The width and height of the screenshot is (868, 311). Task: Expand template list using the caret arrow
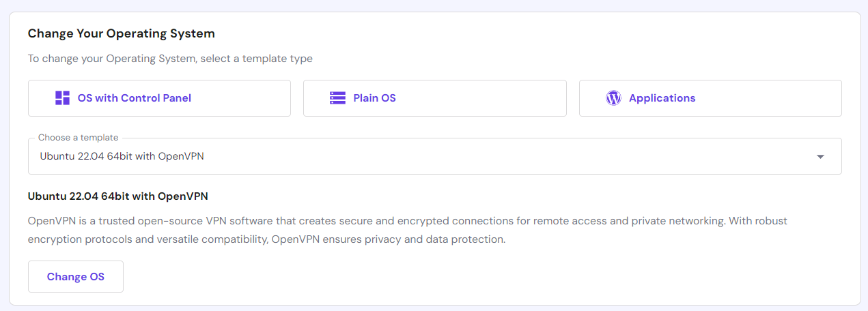tap(820, 157)
